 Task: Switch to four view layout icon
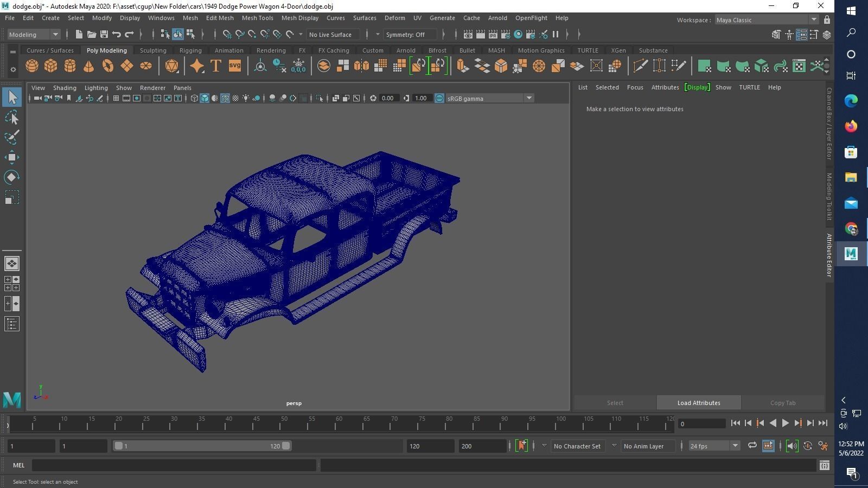pyautogui.click(x=12, y=284)
